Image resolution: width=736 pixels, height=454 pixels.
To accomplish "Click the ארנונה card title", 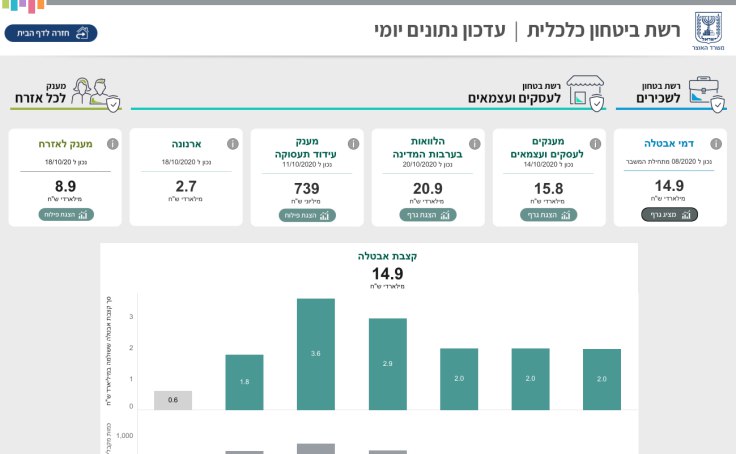I will tap(186, 144).
